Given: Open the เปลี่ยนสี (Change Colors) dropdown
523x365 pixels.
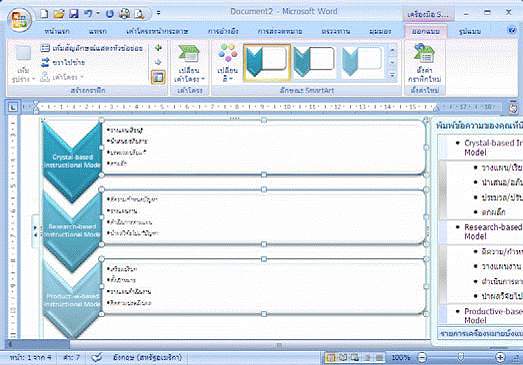Looking at the screenshot, I should [x=227, y=63].
